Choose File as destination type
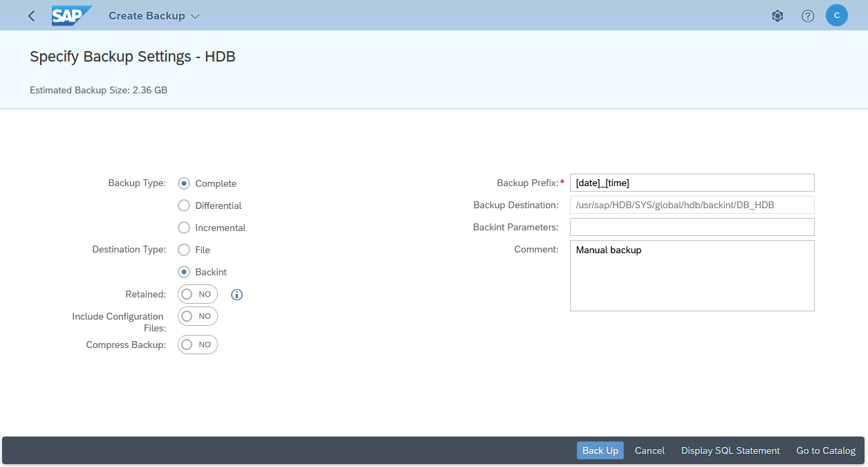Viewport: 868px width, 467px height. (x=184, y=250)
